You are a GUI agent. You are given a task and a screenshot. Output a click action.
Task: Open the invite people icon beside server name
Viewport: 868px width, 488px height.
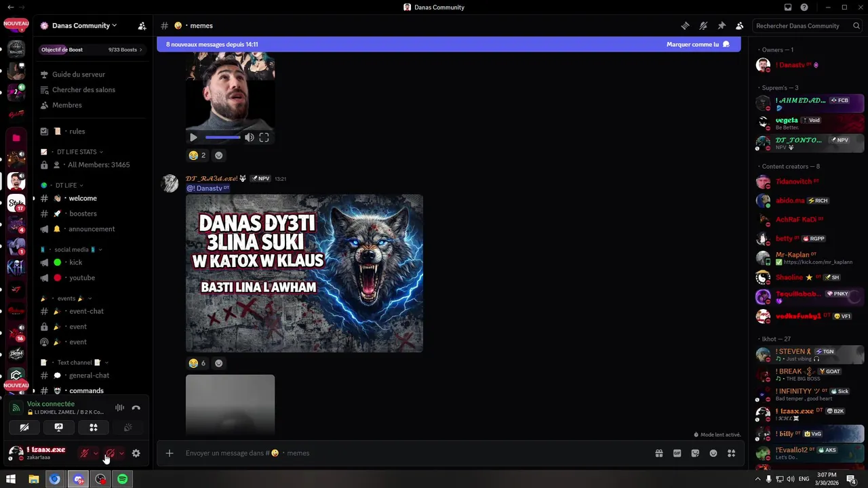[x=142, y=26]
